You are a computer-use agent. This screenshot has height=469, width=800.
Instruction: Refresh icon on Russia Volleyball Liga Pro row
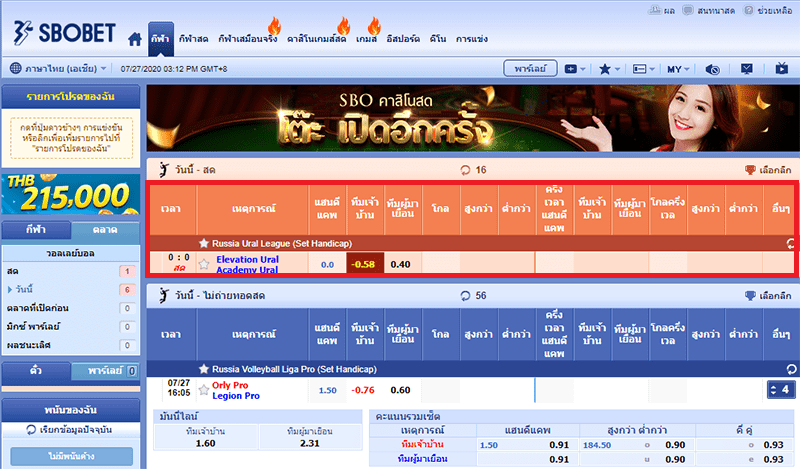tap(791, 369)
